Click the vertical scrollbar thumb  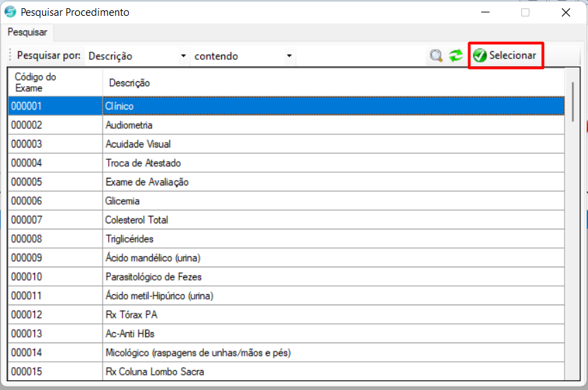(x=573, y=101)
